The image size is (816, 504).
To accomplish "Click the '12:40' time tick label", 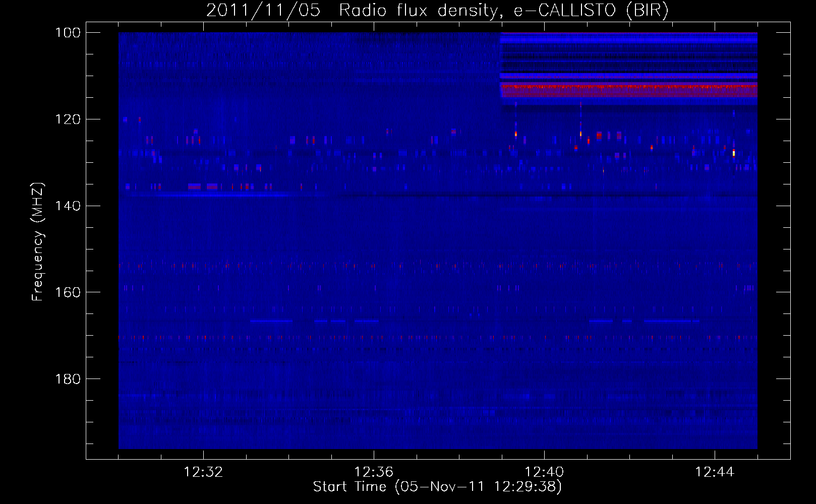I will point(544,472).
